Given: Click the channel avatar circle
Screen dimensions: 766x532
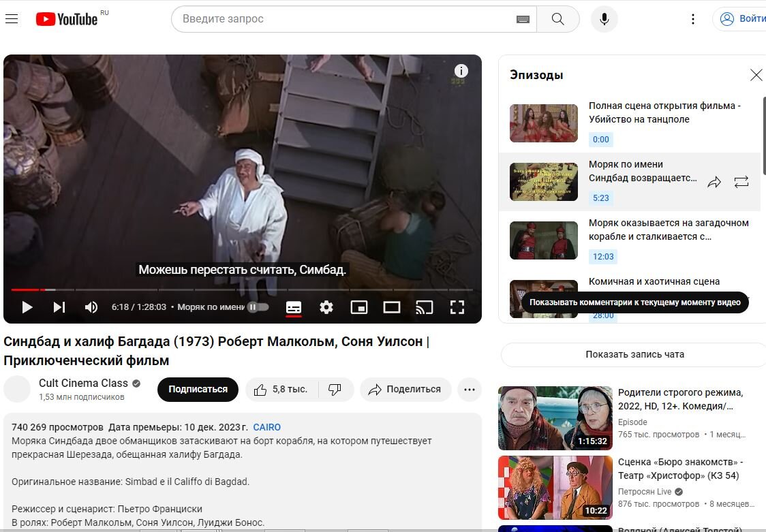Looking at the screenshot, I should 17,389.
